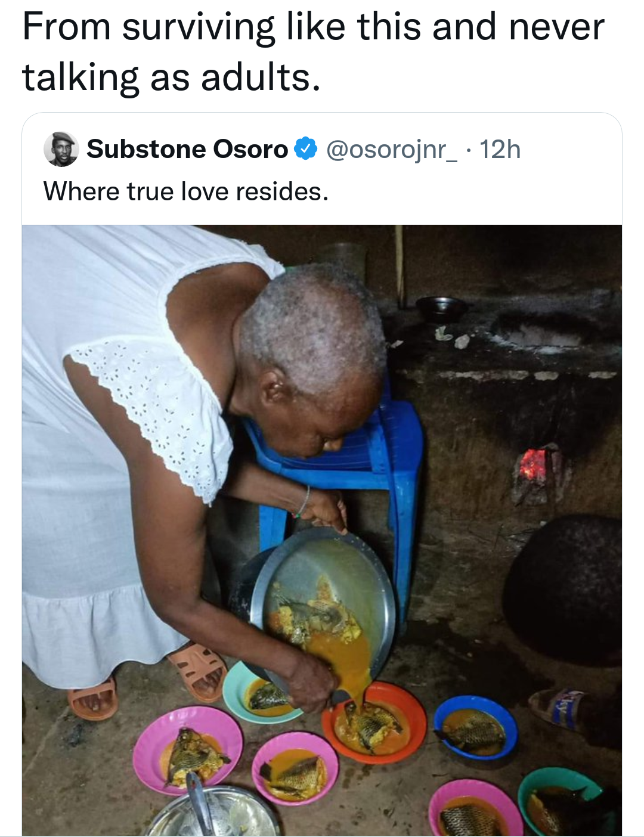Click the teal bowl in the photo's lower right

(562, 801)
